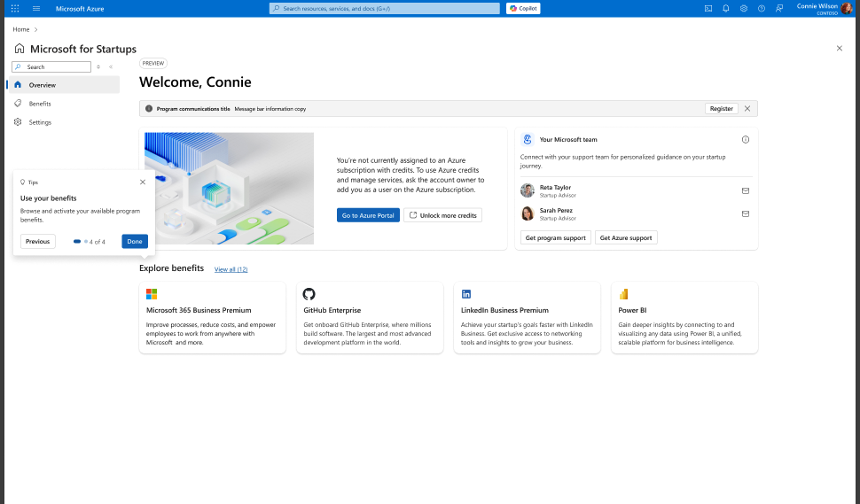Open Power BI card title

(632, 310)
